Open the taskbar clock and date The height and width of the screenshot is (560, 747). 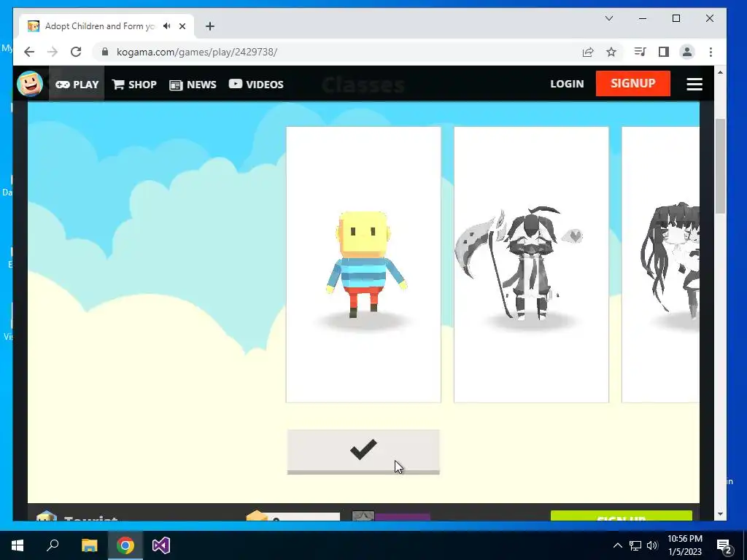[685, 545]
